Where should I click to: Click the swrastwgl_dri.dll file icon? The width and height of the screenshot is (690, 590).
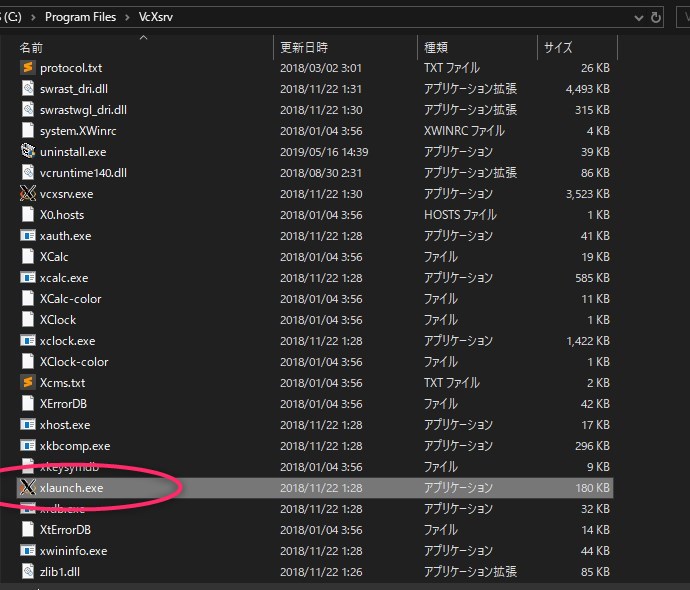[28, 110]
